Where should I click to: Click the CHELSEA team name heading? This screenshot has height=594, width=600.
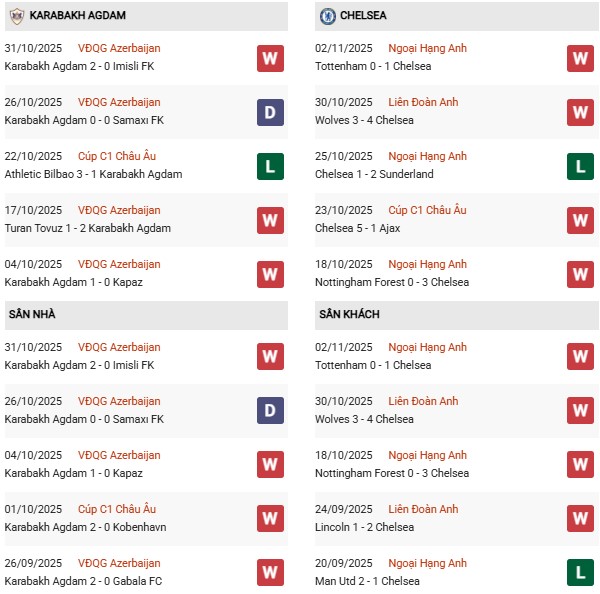(x=363, y=16)
